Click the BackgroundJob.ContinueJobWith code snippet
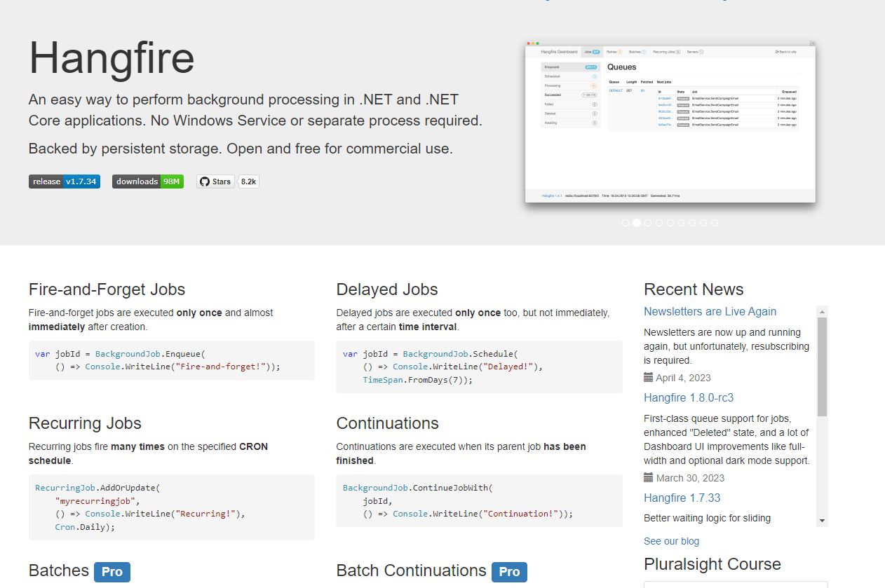885x588 pixels. [480, 500]
